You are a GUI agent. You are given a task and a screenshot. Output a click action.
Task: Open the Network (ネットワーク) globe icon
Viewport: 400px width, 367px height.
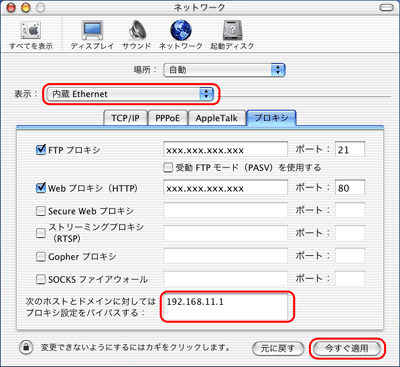pos(181,35)
